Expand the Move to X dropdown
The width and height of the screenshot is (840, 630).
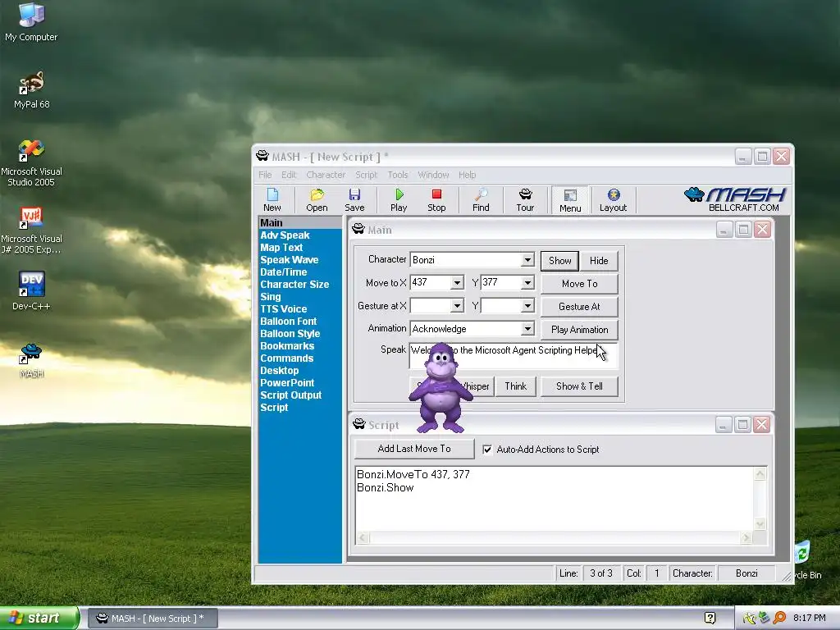pos(457,283)
